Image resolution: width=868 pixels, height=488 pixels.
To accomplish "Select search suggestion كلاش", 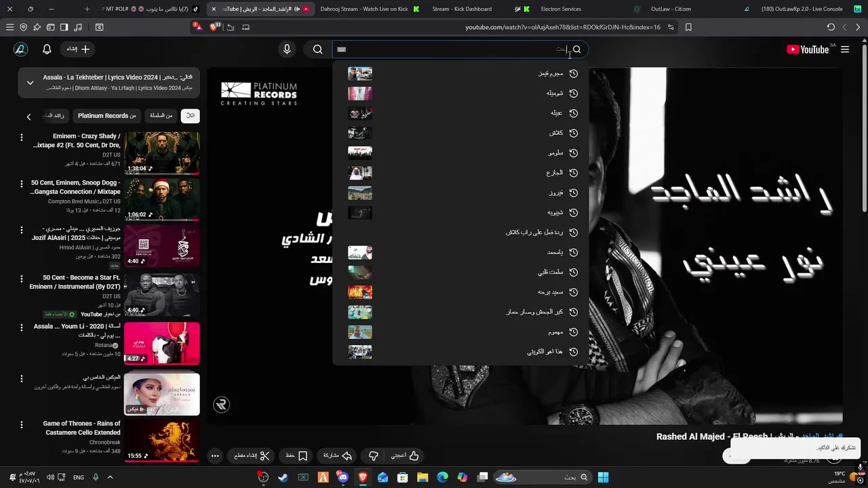I will [461, 133].
